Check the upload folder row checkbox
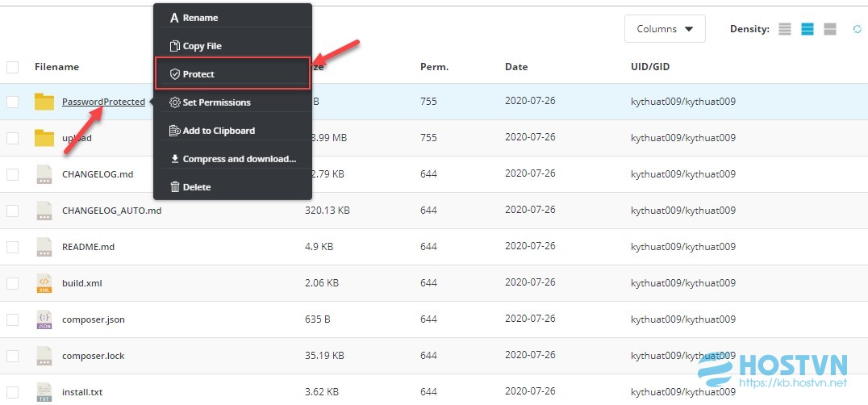Image resolution: width=868 pixels, height=405 pixels. coord(12,138)
